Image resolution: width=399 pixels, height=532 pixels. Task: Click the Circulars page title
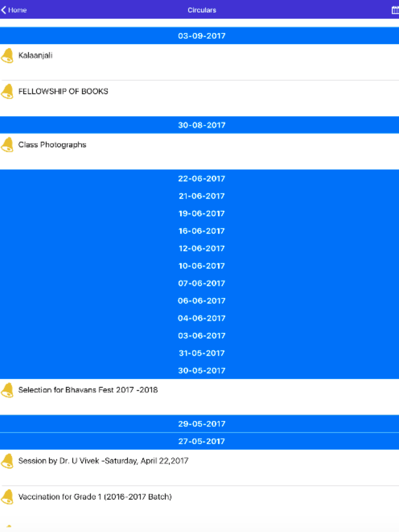click(202, 10)
